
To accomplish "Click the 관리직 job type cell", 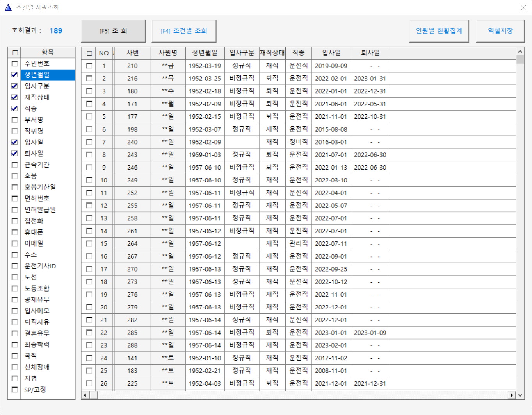I will tap(299, 243).
